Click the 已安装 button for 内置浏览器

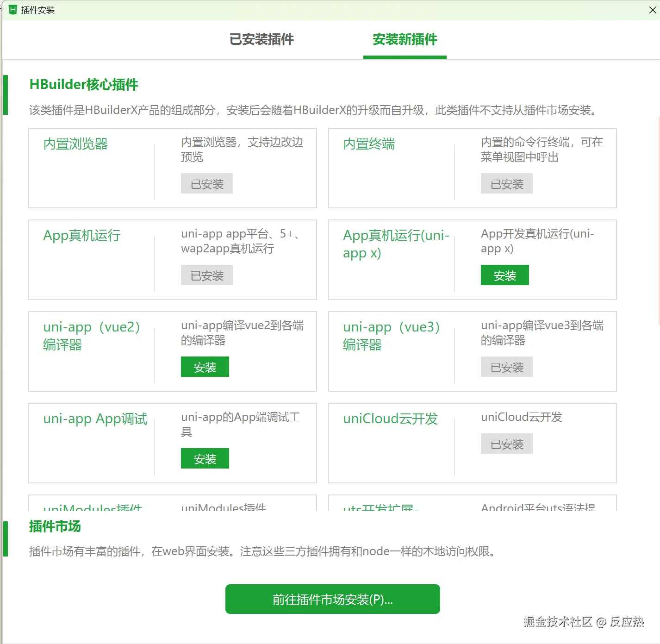206,183
